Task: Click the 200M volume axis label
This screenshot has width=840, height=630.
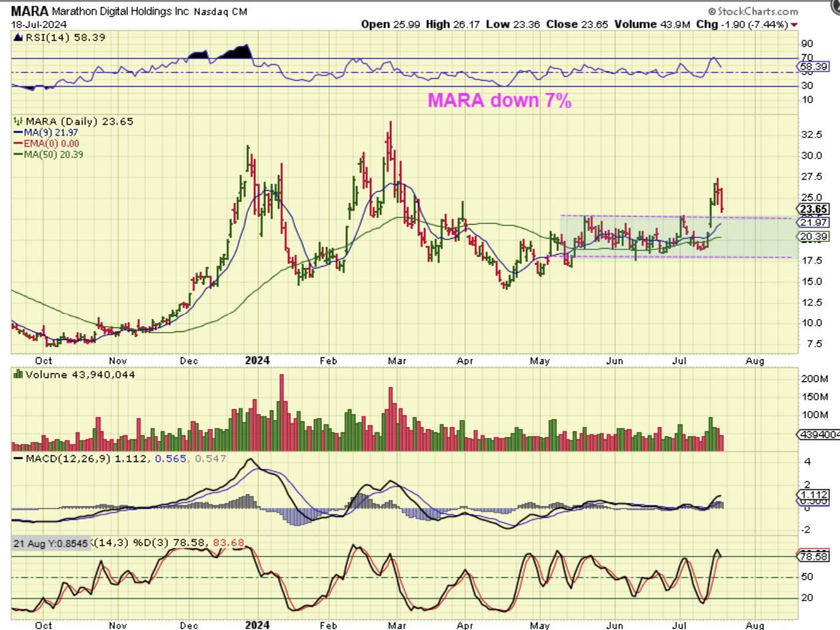Action: pos(813,379)
